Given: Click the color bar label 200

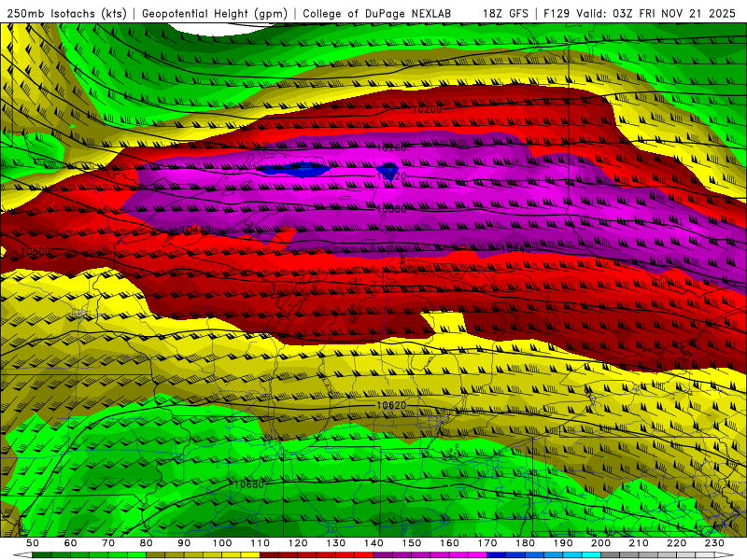Looking at the screenshot, I should [x=600, y=543].
